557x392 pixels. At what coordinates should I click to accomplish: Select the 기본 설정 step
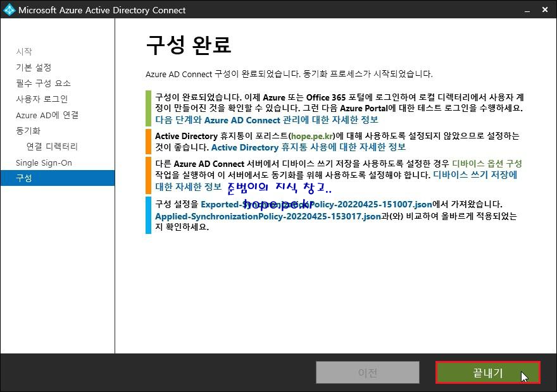pos(34,68)
